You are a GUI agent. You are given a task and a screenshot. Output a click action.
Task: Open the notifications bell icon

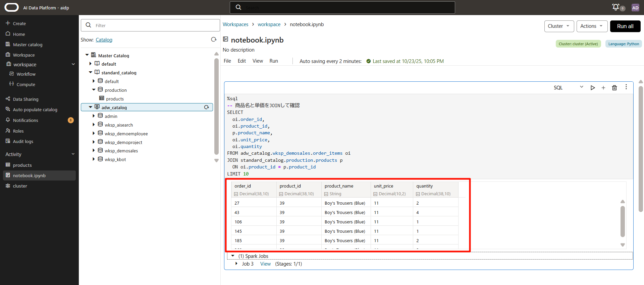615,7
